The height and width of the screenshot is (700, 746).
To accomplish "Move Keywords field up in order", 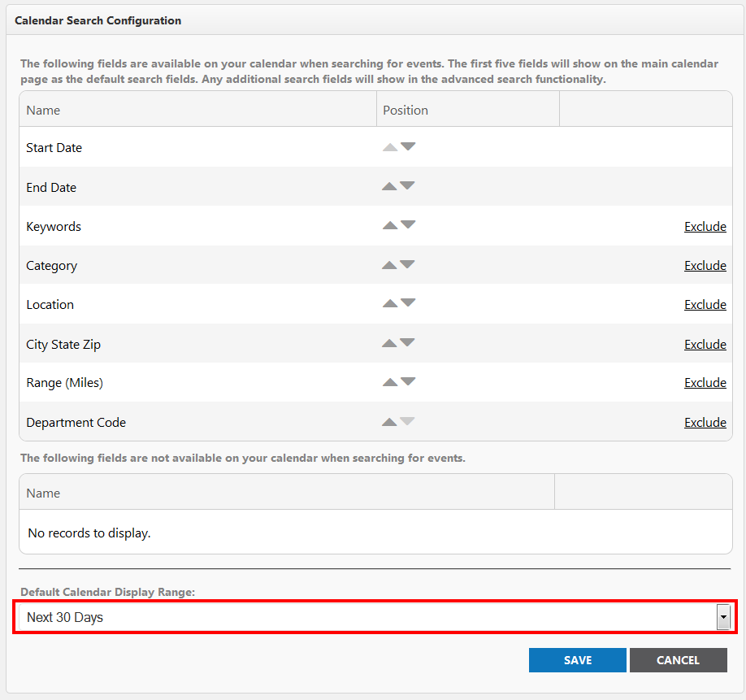I will pyautogui.click(x=389, y=225).
